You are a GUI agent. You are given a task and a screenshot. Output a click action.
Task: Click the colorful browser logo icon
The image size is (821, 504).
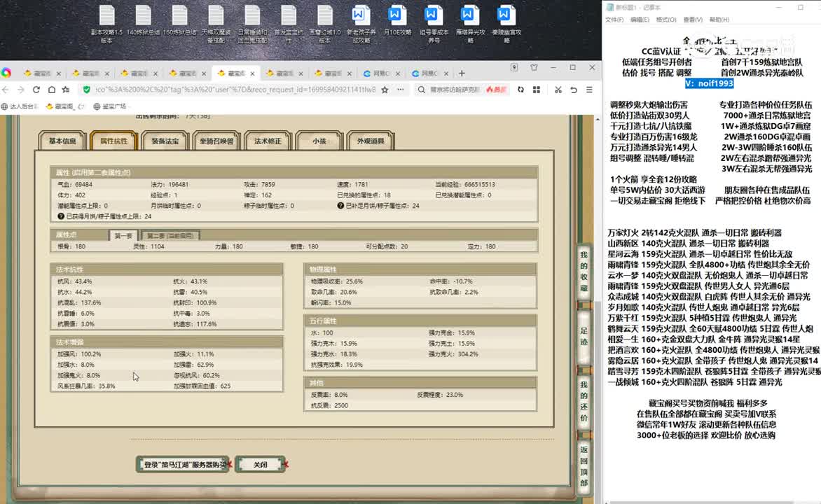(x=6, y=73)
